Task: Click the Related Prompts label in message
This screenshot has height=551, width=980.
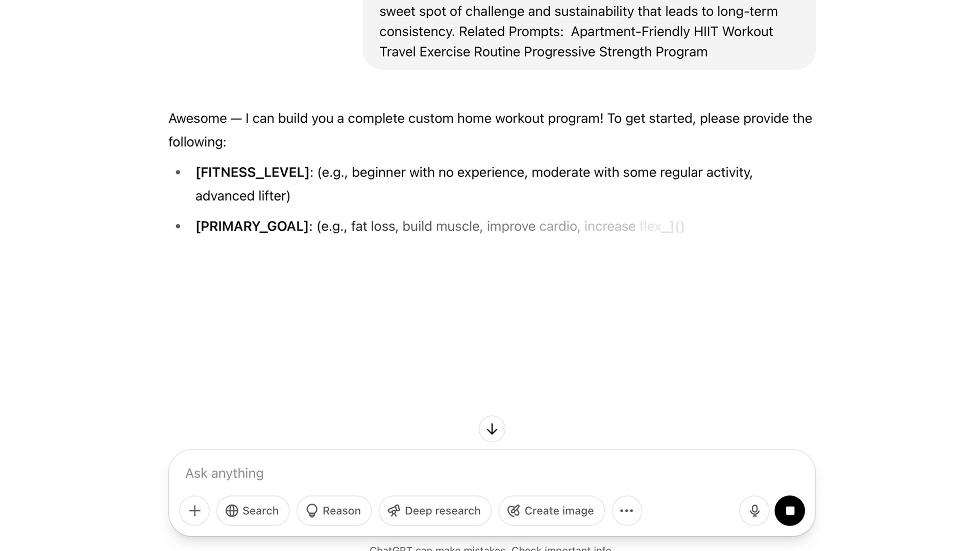Action: pyautogui.click(x=511, y=32)
